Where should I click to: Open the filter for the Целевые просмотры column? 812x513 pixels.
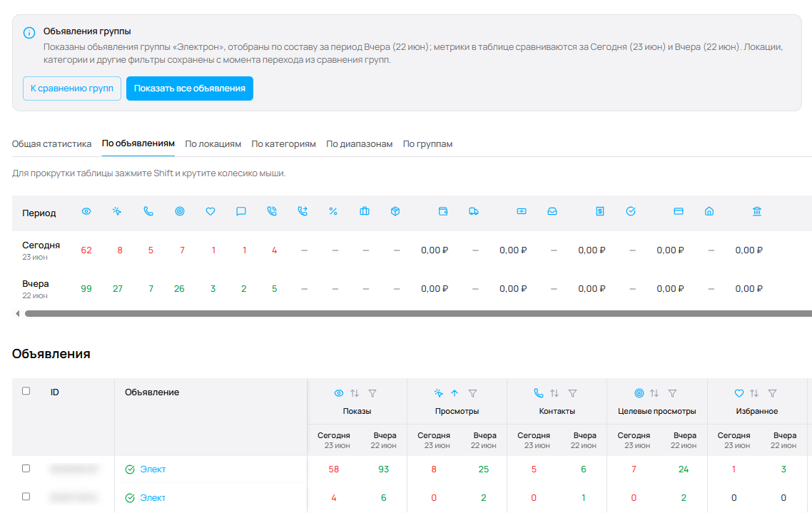672,393
